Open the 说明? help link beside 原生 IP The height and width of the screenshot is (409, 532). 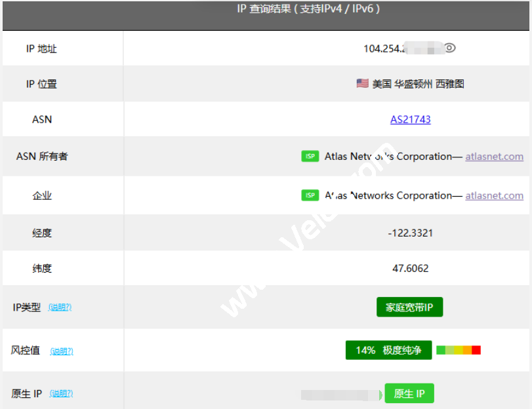[61, 394]
